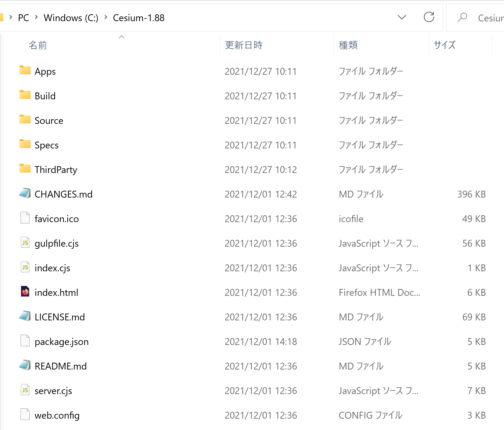The height and width of the screenshot is (430, 504).
Task: Click the search magnifier icon
Action: click(x=462, y=18)
